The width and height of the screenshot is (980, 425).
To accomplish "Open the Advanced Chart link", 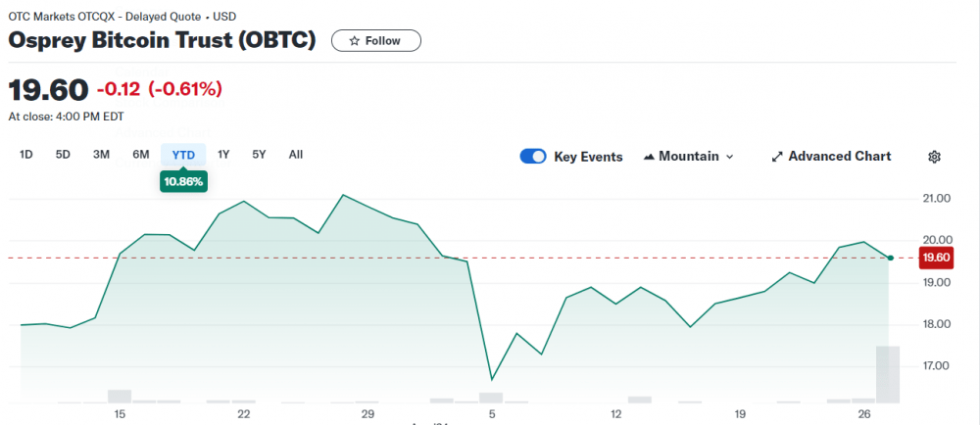I will click(x=839, y=157).
